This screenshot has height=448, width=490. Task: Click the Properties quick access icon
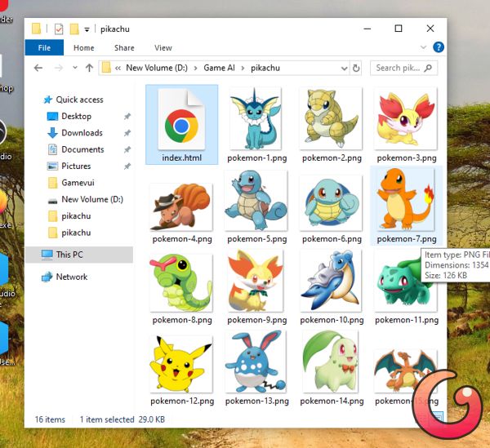59,29
